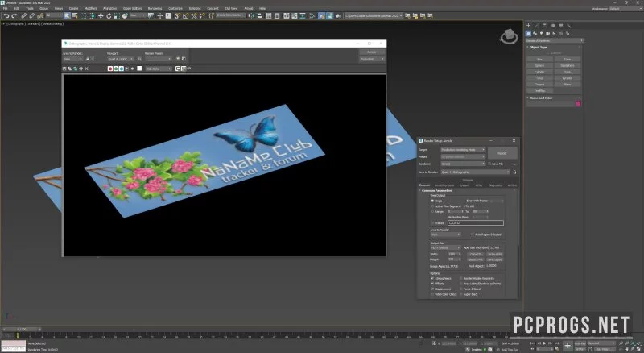Screen dimensions: 644x353
Task: Click the ViewCube in the viewport
Action: (509, 36)
